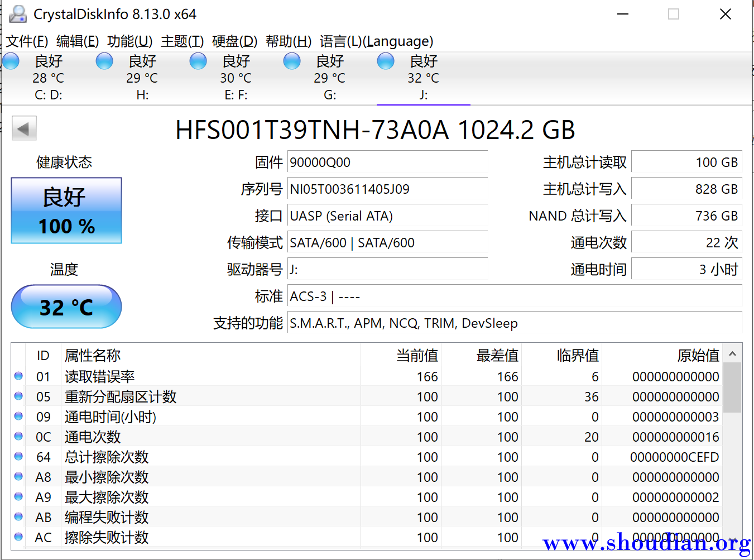Click the 29 °C label of drive H:
Image resolution: width=754 pixels, height=560 pixels.
point(142,78)
